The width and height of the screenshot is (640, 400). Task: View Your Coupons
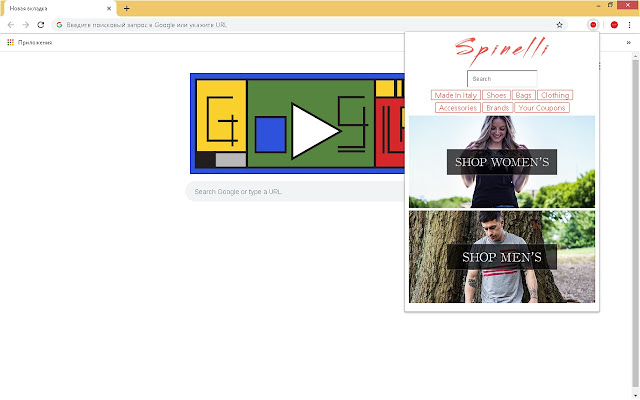click(542, 108)
